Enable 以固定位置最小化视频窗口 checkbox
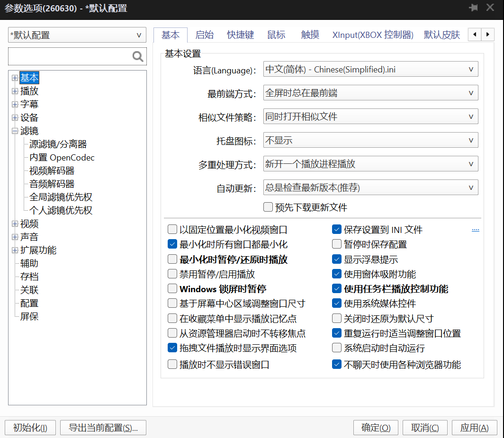The height and width of the screenshot is (438, 504). click(172, 230)
